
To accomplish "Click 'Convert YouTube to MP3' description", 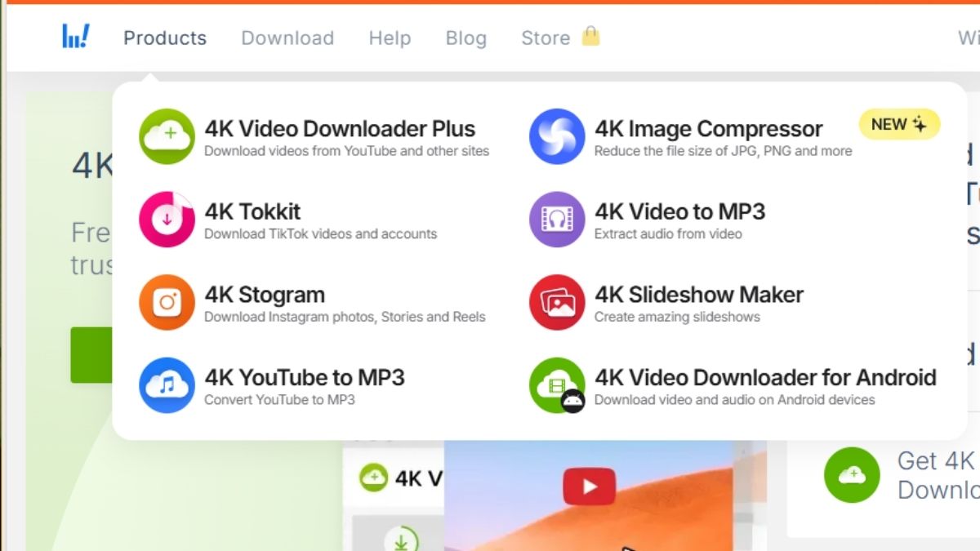I will (x=279, y=400).
